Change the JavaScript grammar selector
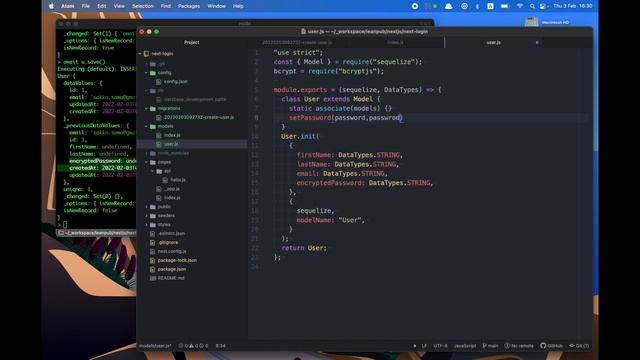 [x=465, y=346]
